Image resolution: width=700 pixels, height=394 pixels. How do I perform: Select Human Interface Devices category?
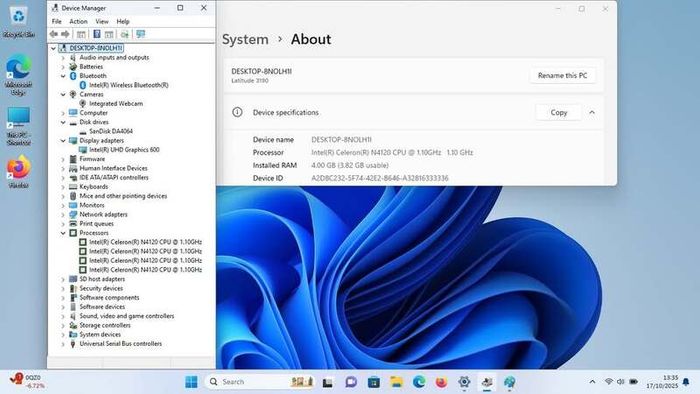click(x=113, y=168)
